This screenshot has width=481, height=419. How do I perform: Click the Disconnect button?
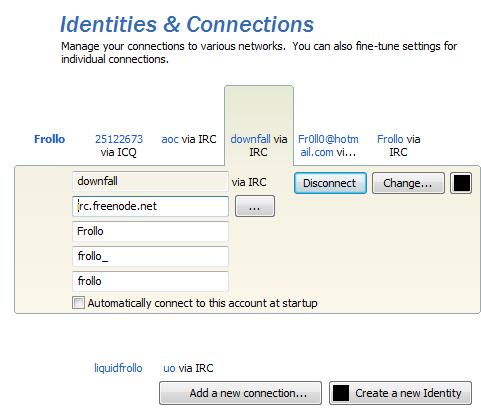[x=330, y=183]
